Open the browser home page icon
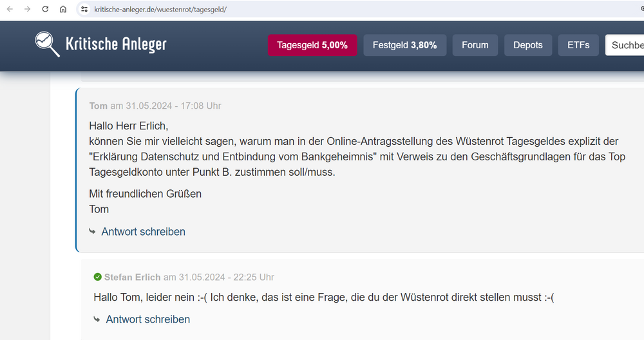 pyautogui.click(x=63, y=9)
